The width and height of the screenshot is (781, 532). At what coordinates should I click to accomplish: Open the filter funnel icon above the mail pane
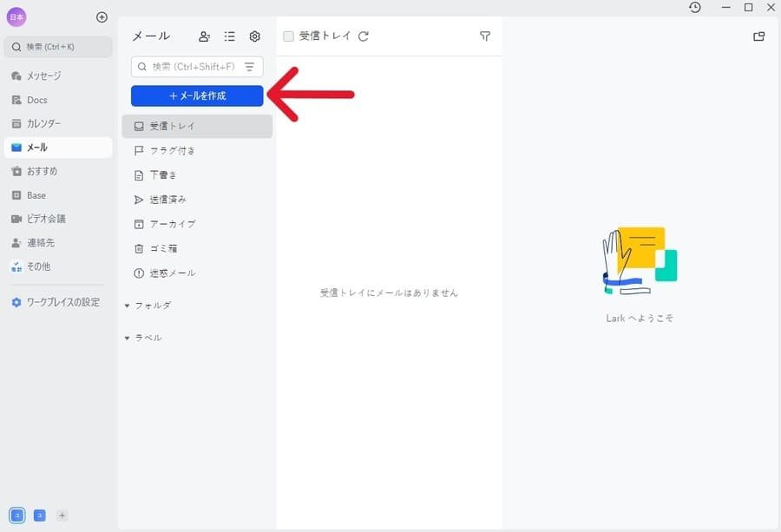click(485, 36)
